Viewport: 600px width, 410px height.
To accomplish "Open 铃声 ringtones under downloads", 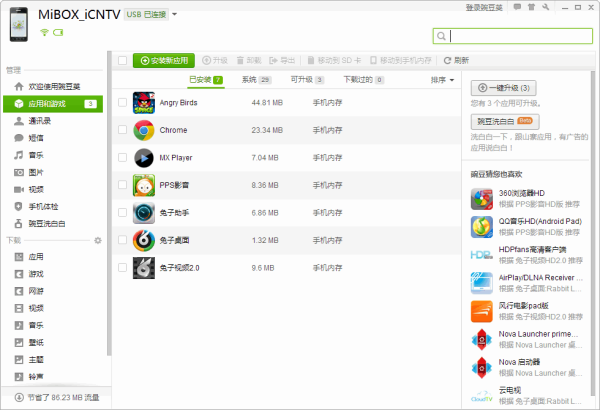I will (53, 377).
